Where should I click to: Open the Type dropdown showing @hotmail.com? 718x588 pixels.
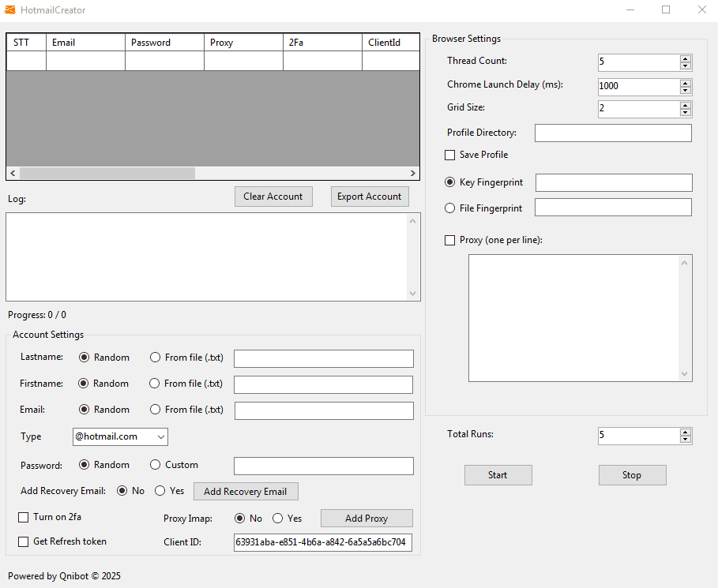pyautogui.click(x=120, y=436)
